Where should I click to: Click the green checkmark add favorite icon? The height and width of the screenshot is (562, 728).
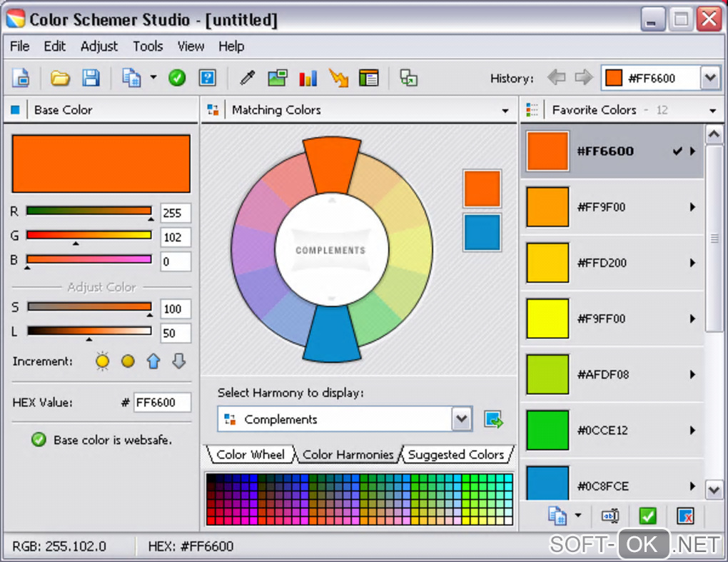tap(647, 516)
